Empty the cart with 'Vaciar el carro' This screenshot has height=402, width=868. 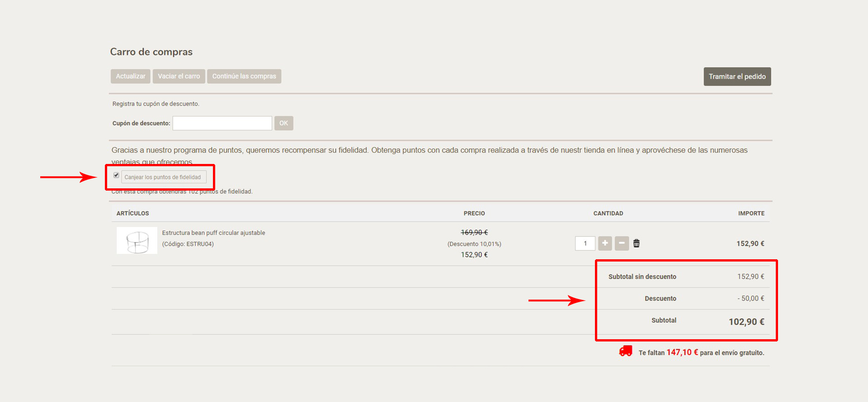coord(179,76)
